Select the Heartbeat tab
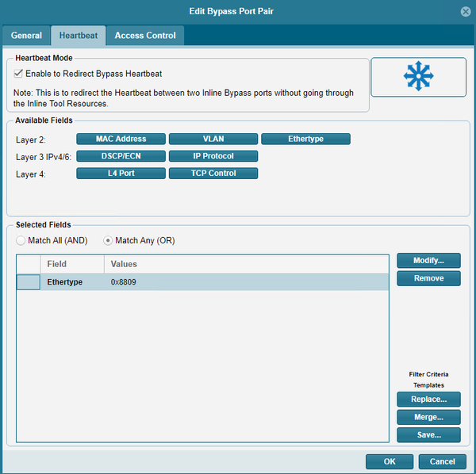476x474 pixels. pyautogui.click(x=78, y=36)
